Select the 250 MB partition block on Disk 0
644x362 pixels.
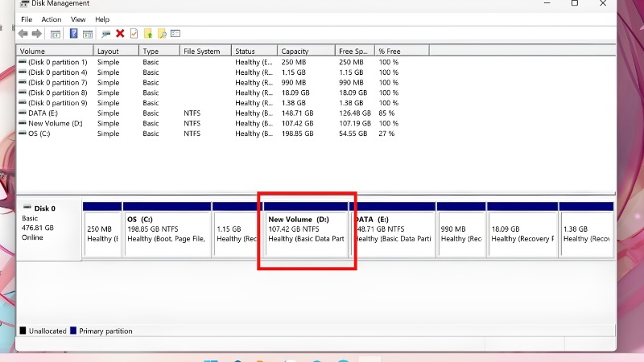click(x=102, y=230)
